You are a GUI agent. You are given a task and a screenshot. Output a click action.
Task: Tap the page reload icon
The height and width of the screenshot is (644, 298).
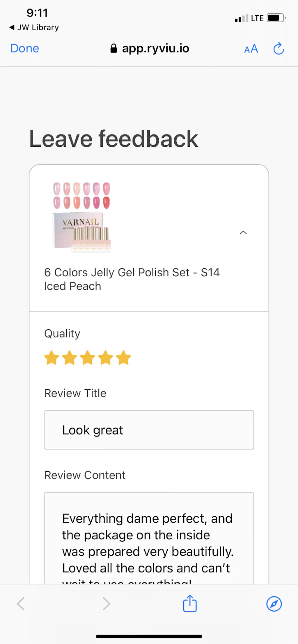tap(279, 49)
